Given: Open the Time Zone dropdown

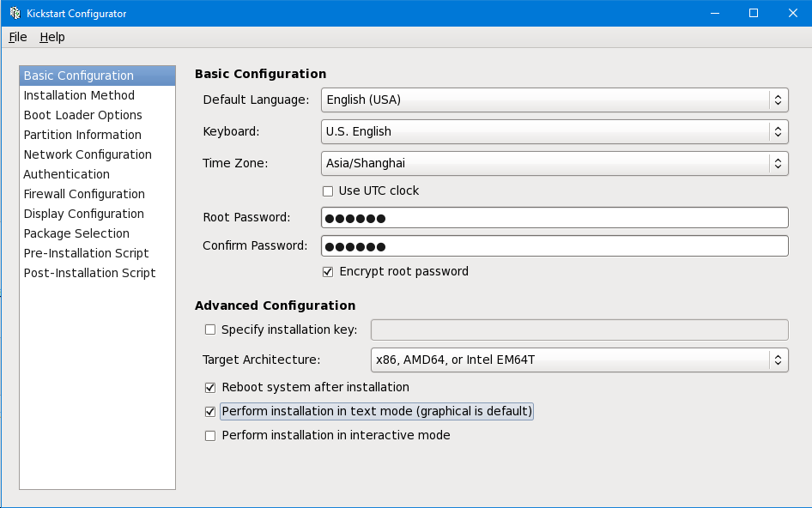Looking at the screenshot, I should click(554, 163).
